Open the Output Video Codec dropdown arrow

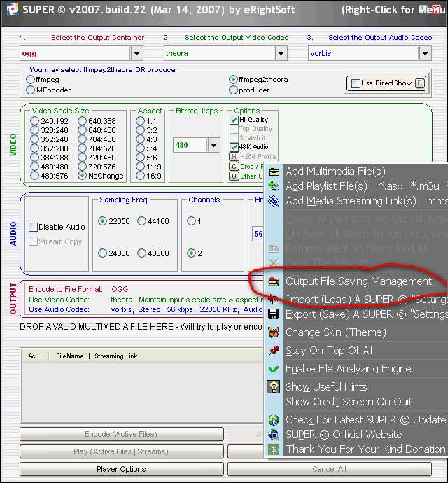click(x=281, y=53)
